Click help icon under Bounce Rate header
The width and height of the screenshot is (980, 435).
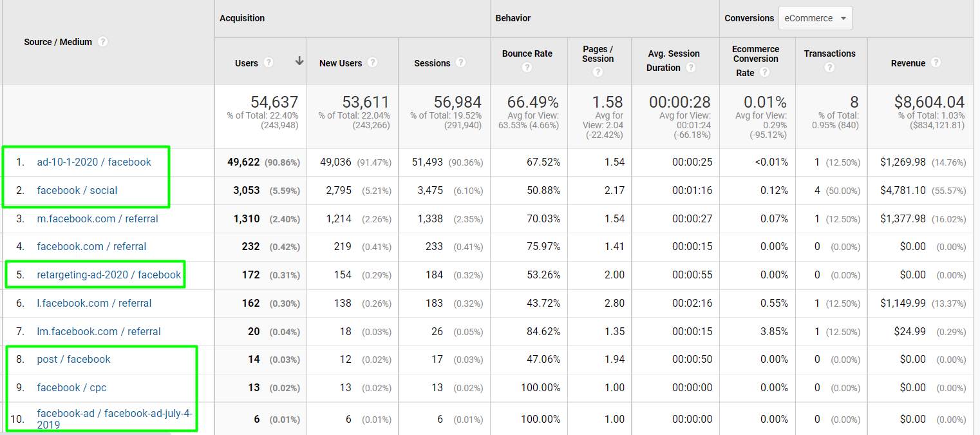527,68
